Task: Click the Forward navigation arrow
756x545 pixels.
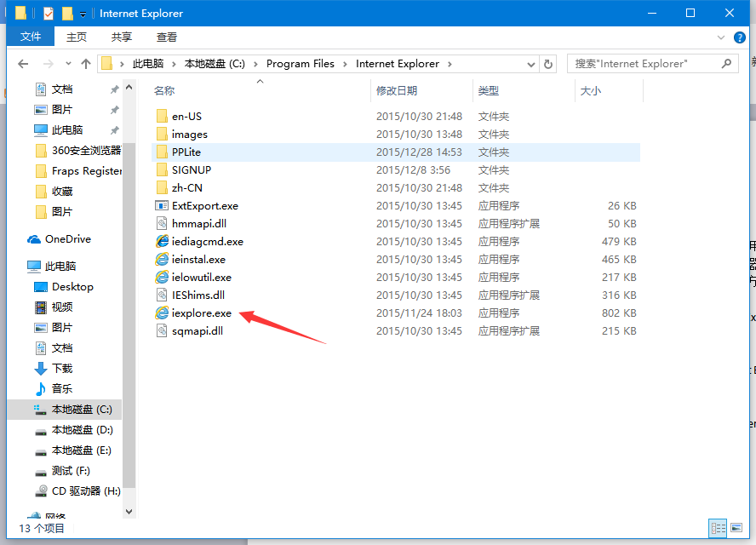Action: point(49,64)
